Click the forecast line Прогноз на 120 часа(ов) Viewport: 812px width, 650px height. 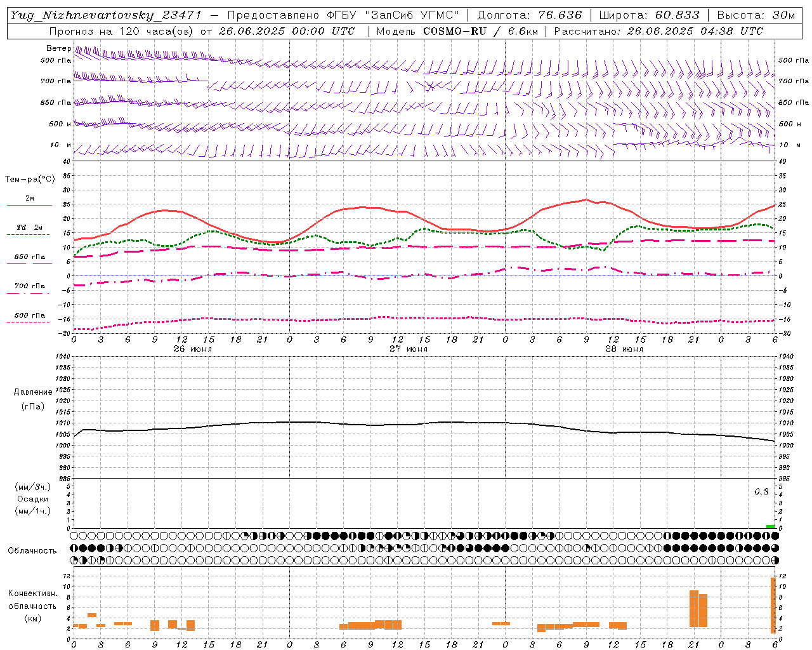[x=122, y=31]
